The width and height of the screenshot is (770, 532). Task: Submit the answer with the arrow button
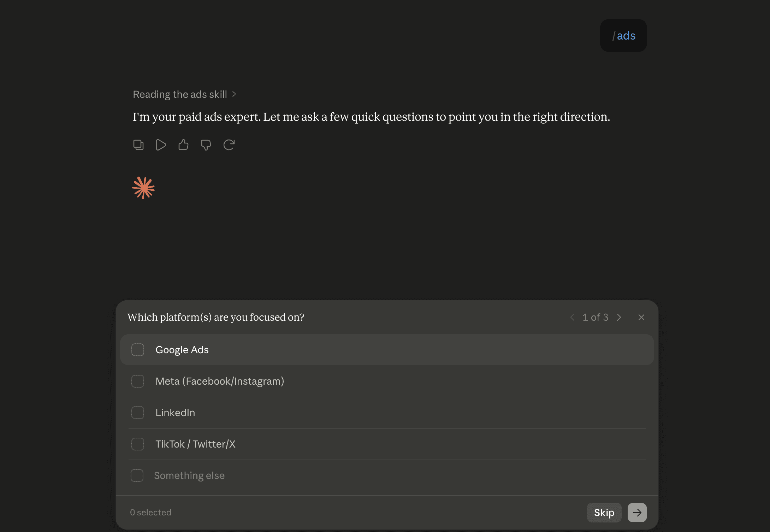637,512
